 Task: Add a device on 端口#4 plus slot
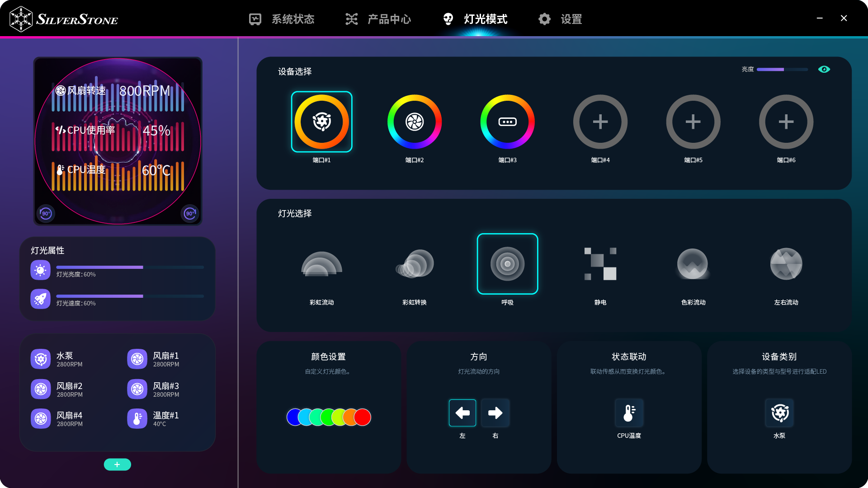click(x=600, y=122)
